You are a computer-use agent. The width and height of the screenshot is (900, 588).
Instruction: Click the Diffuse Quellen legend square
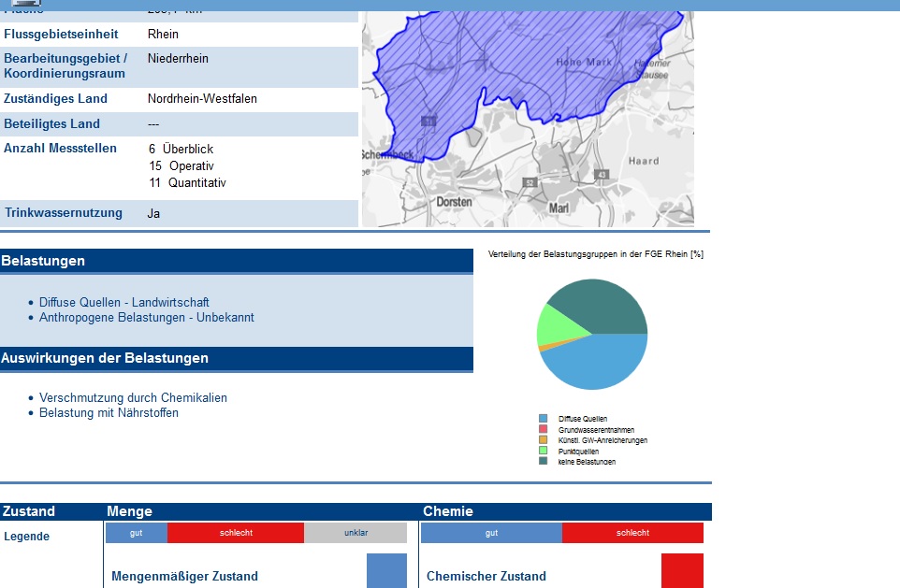pos(543,419)
